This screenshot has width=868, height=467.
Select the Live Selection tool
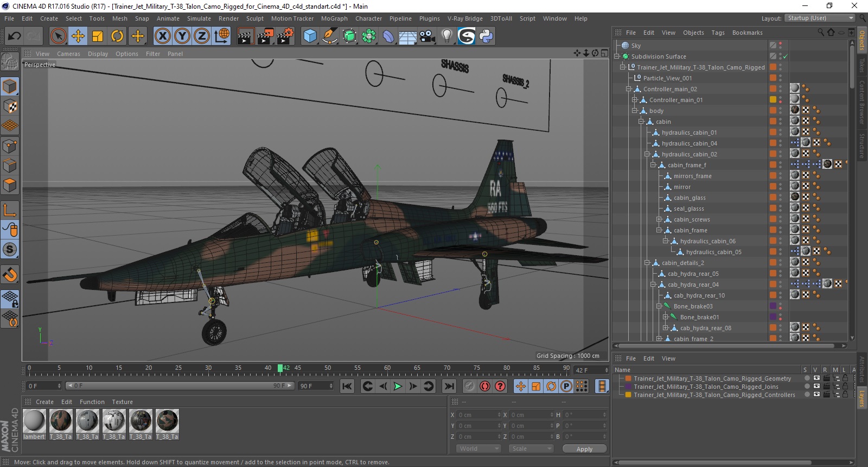[58, 36]
